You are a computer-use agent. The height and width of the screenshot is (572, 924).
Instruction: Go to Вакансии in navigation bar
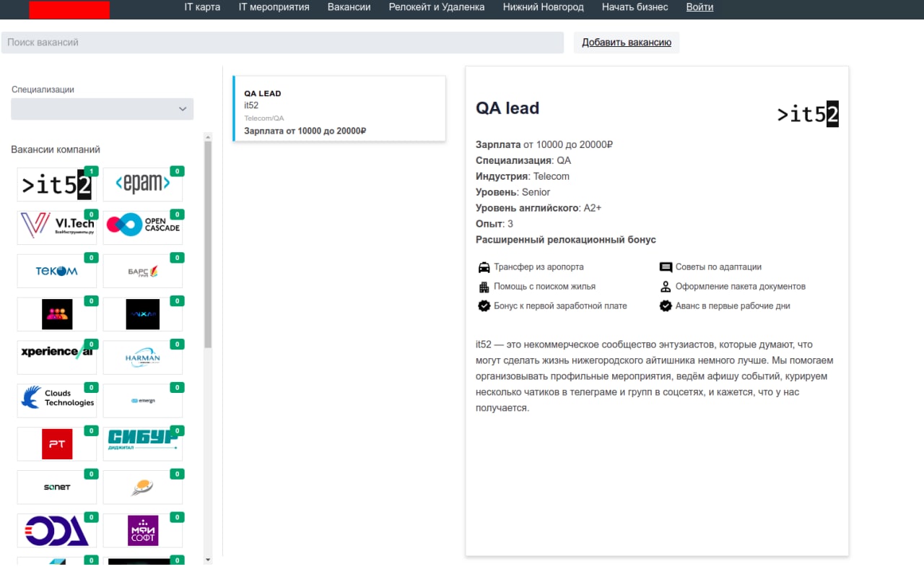pyautogui.click(x=349, y=7)
